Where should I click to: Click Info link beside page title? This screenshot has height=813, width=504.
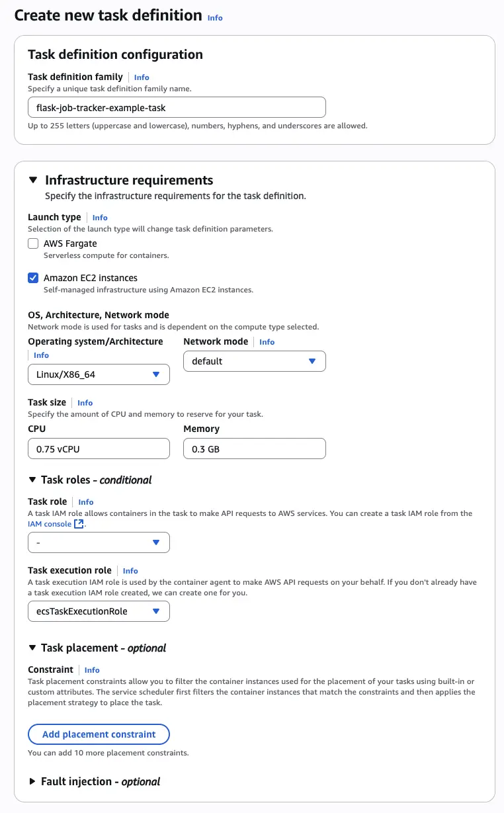click(215, 18)
